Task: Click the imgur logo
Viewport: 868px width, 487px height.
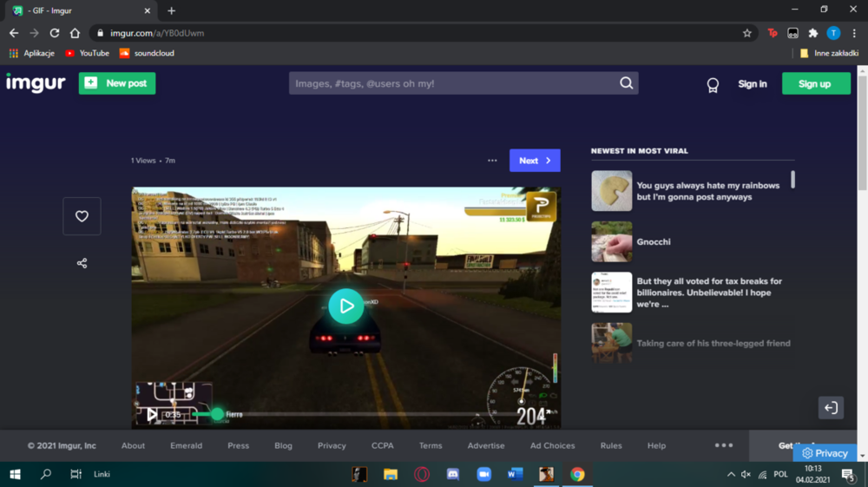Action: (x=36, y=83)
